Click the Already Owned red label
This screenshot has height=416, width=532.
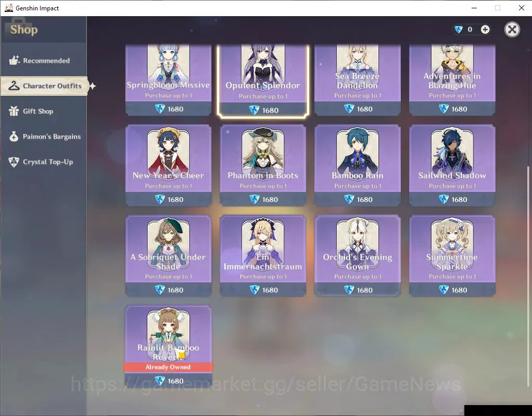168,367
